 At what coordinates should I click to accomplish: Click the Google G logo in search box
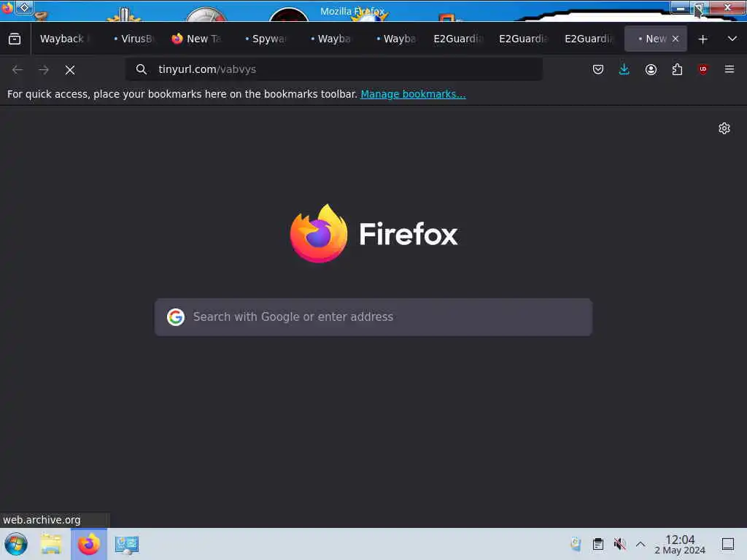[x=176, y=317]
